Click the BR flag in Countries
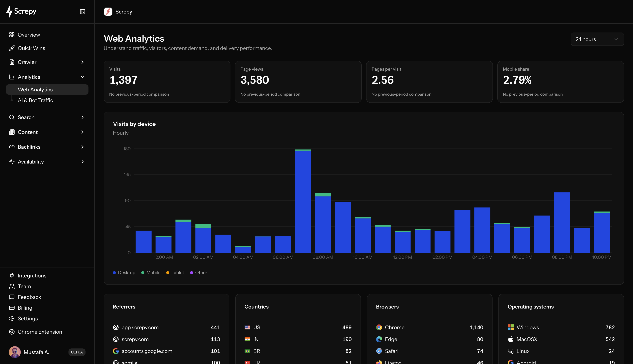This screenshot has width=633, height=364. pyautogui.click(x=247, y=351)
